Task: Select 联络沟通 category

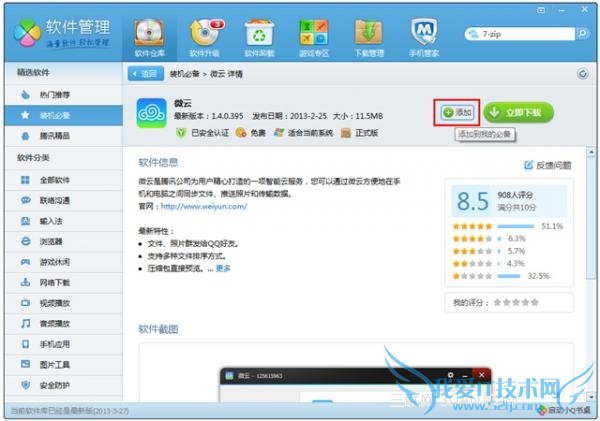Action: [64, 201]
